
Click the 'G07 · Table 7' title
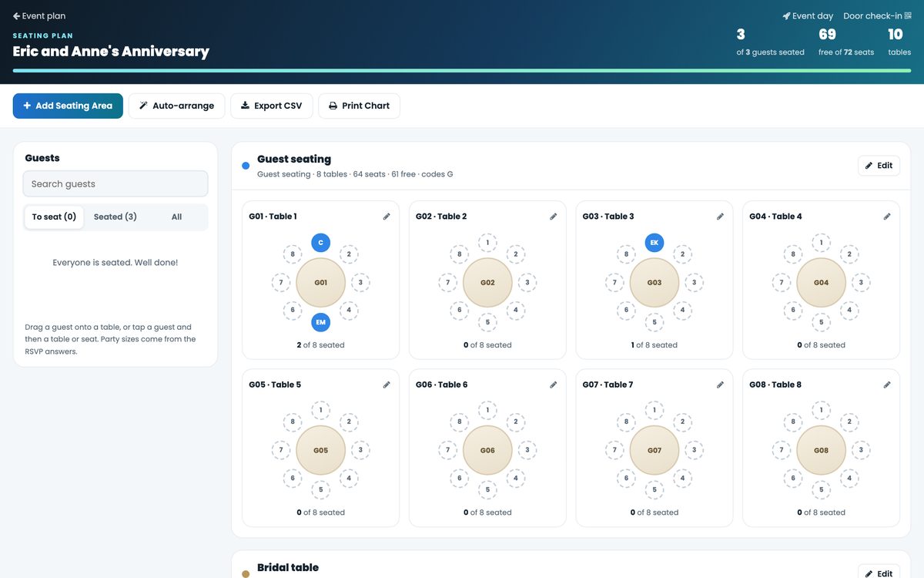608,385
